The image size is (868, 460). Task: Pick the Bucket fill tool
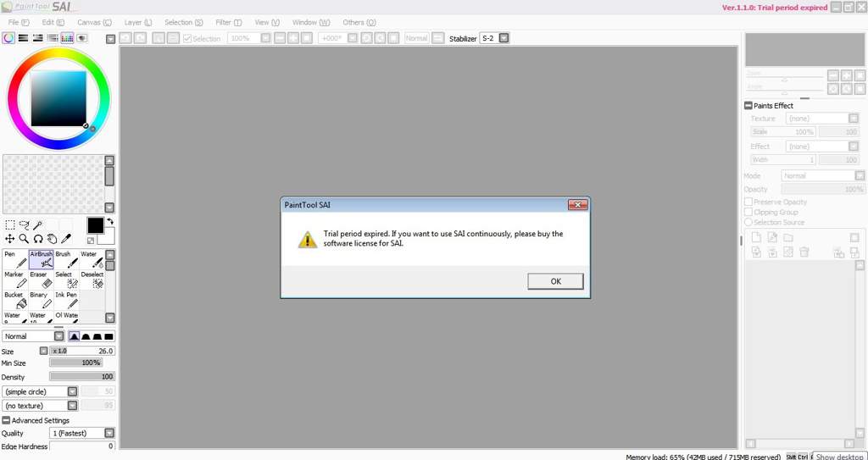16,300
